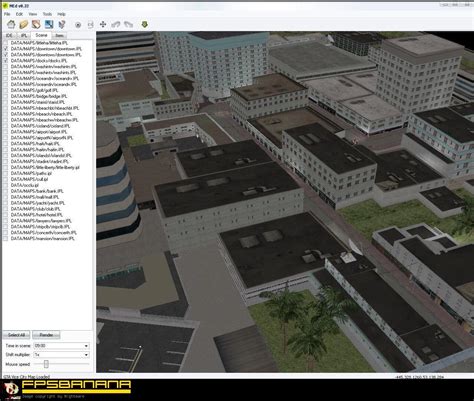This screenshot has width=474, height=401.
Task: Click the MEd application icon in title bar
Action: [x=5, y=6]
